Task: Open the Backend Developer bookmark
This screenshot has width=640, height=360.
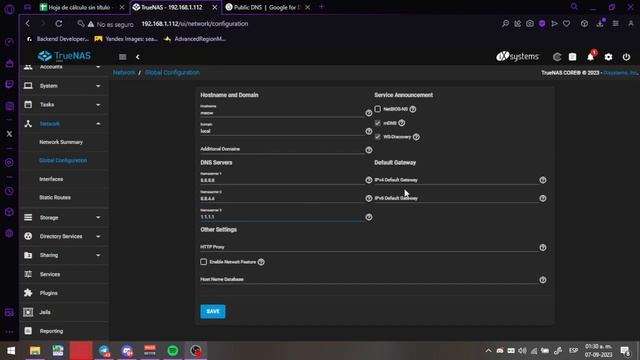Action: click(58, 39)
